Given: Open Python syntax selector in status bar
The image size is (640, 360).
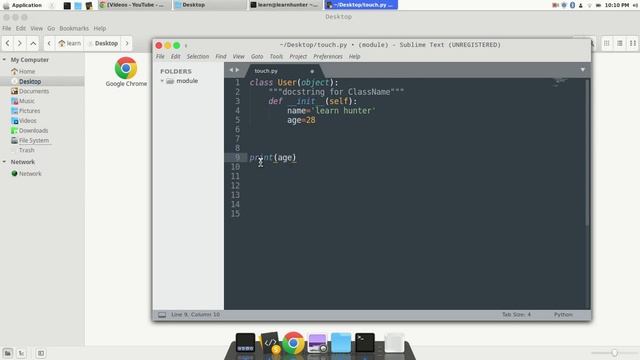Looking at the screenshot, I should [563, 315].
